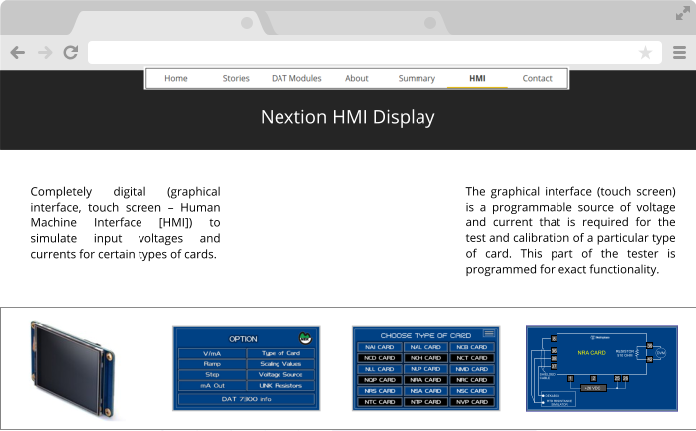Click in the browser address bar

tap(360, 53)
